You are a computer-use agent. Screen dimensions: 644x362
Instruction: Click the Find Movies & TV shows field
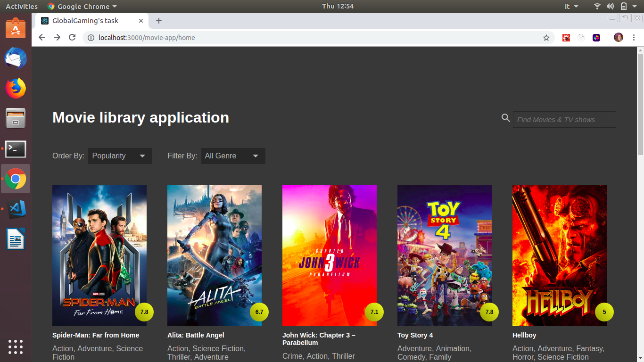pos(564,120)
